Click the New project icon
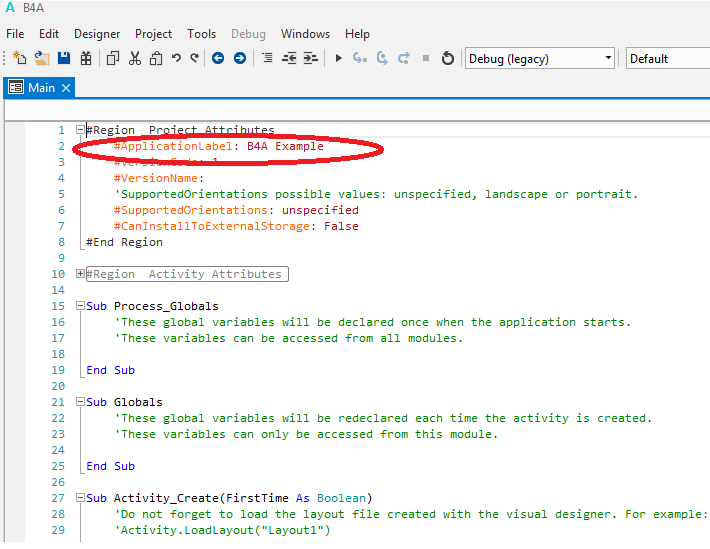 click(19, 58)
